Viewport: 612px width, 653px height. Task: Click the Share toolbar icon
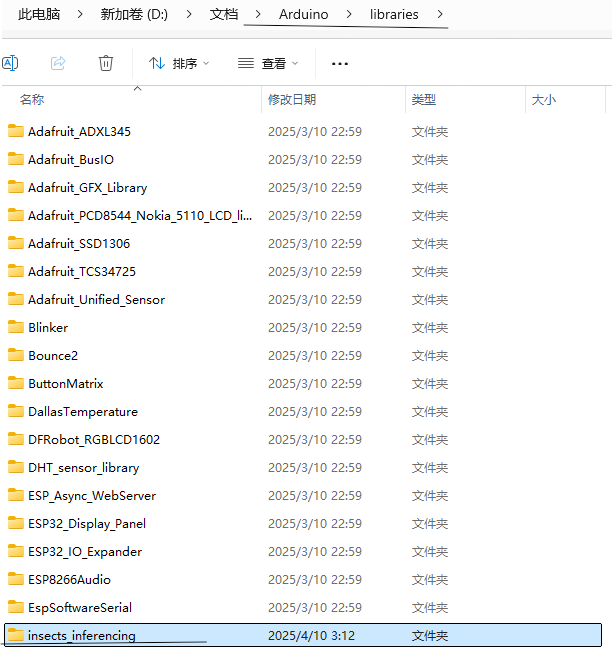pos(58,63)
